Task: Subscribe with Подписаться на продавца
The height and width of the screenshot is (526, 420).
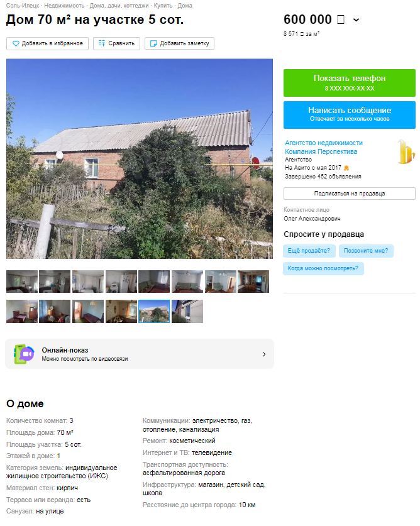Action: coord(349,194)
